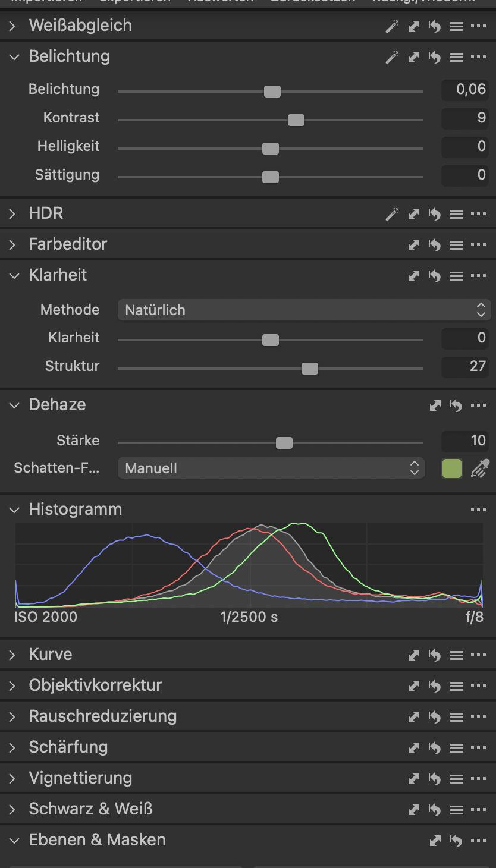Click the green Dehaze shadow color swatch
The width and height of the screenshot is (496, 868).
point(452,468)
